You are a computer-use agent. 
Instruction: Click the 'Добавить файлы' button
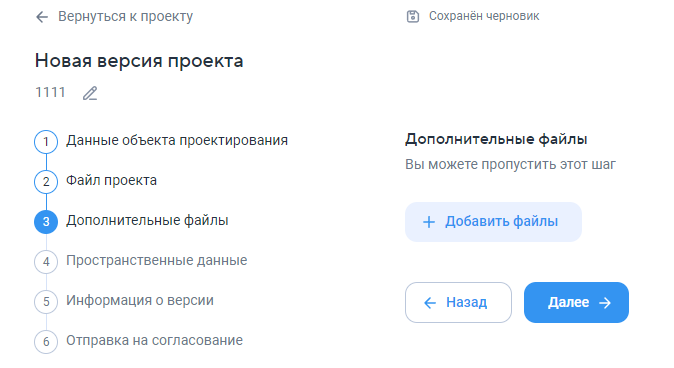493,222
